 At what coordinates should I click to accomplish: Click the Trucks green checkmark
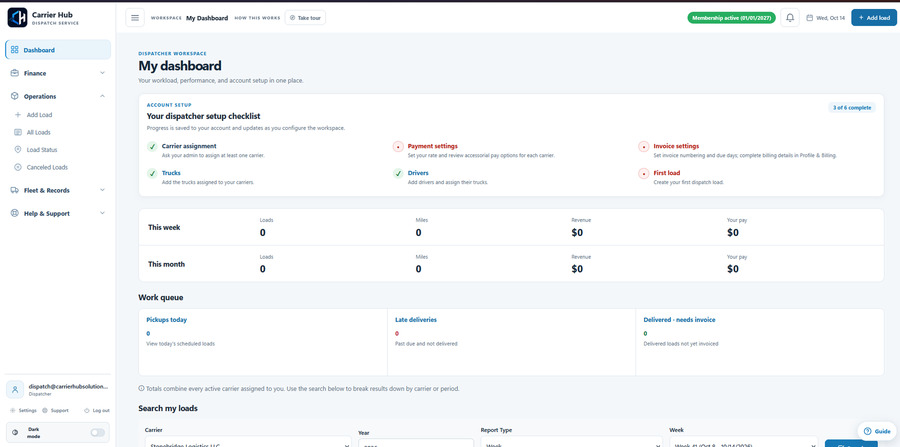click(x=152, y=173)
